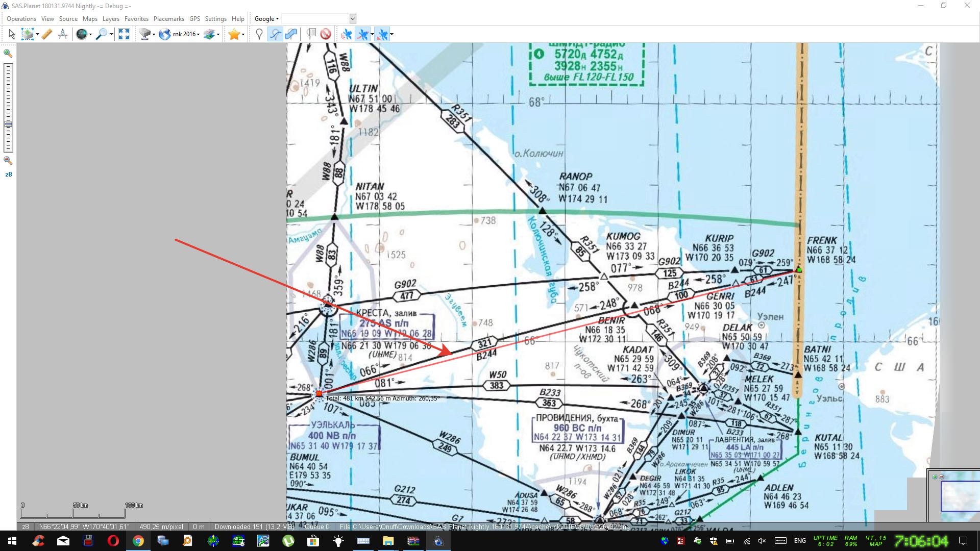Open the Layers menu
This screenshot has width=980, height=551.
pos(111,19)
